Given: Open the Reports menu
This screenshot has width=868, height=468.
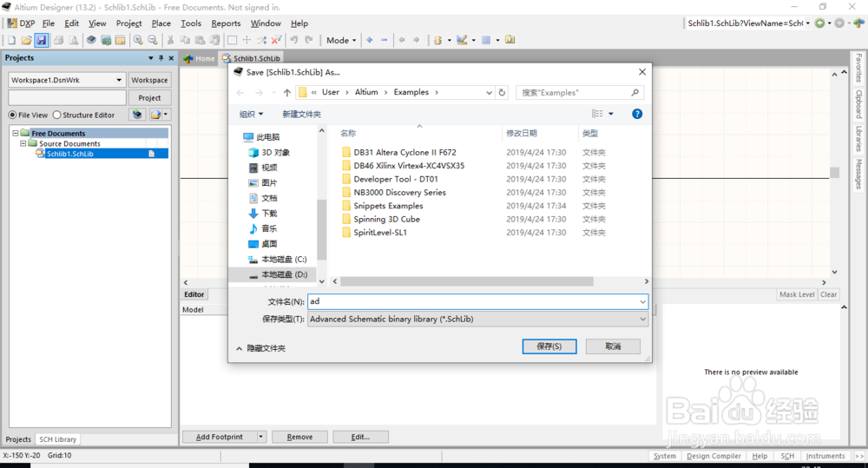Looking at the screenshot, I should (226, 23).
